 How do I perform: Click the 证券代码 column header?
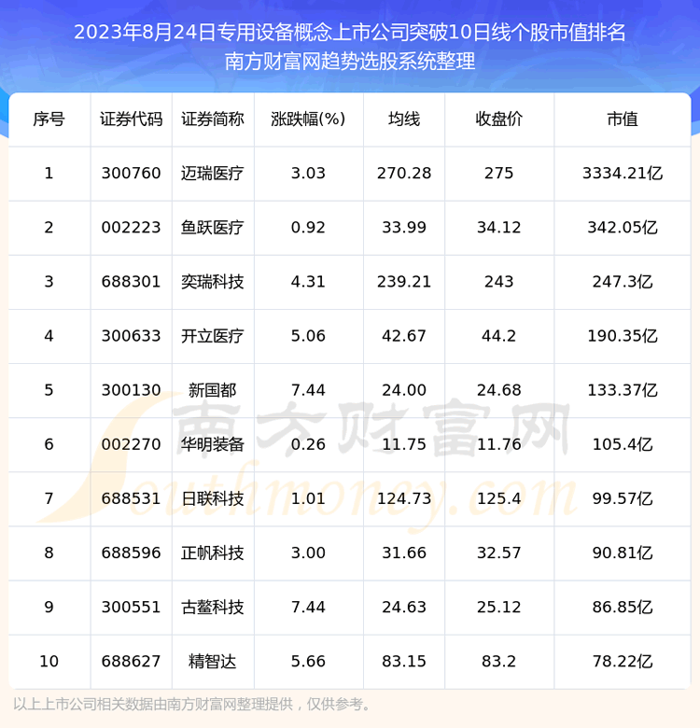click(132, 119)
